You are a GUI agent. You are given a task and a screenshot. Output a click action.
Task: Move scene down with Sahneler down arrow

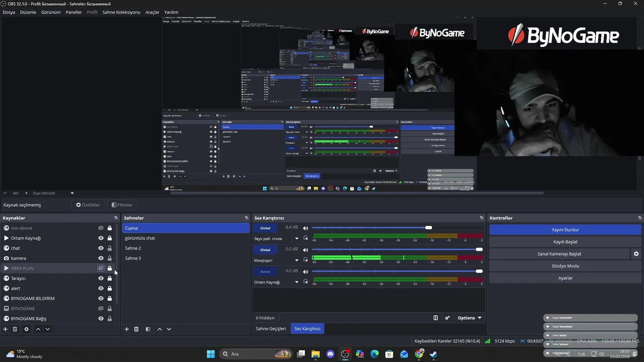pyautogui.click(x=169, y=329)
